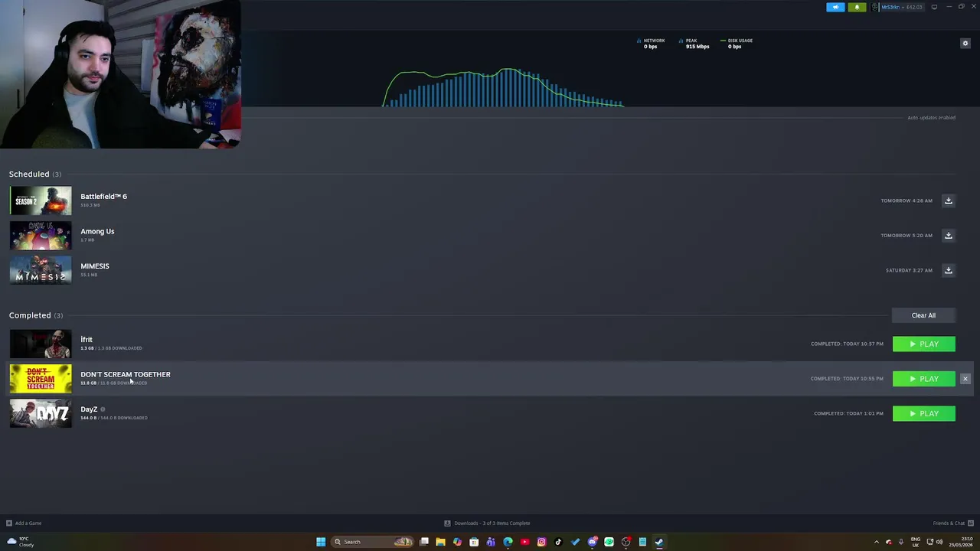980x551 pixels.
Task: Open Steam announcements megaphone button
Action: [835, 7]
